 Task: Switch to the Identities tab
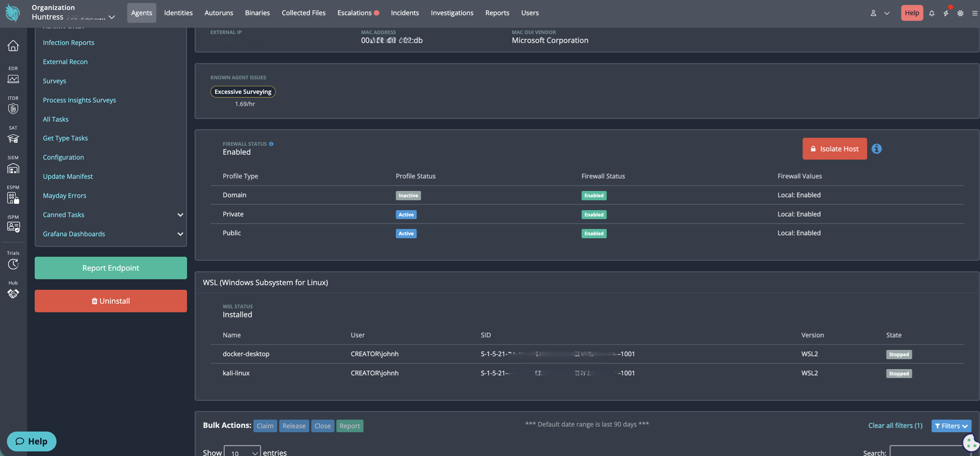coord(178,13)
